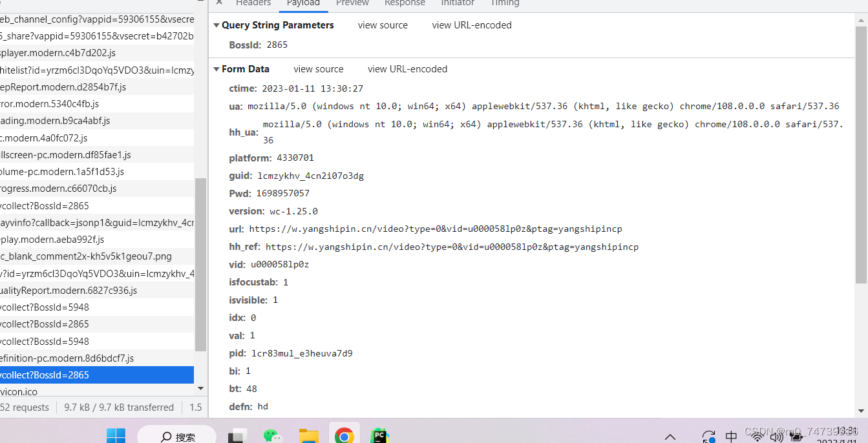Click the ua field user-agent string
Image resolution: width=868 pixels, height=443 pixels.
544,106
